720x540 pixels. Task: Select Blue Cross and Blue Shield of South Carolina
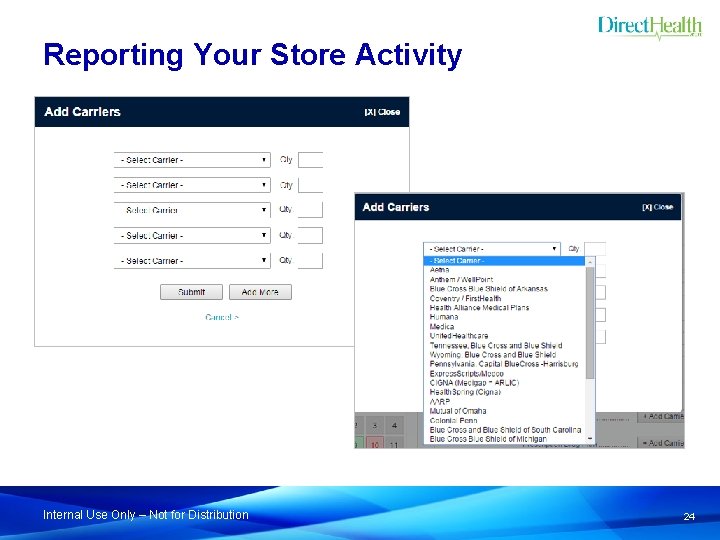click(x=504, y=430)
